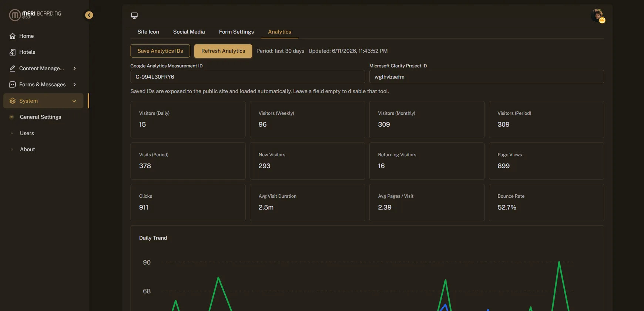Click the General Settings bullet icon

point(11,117)
